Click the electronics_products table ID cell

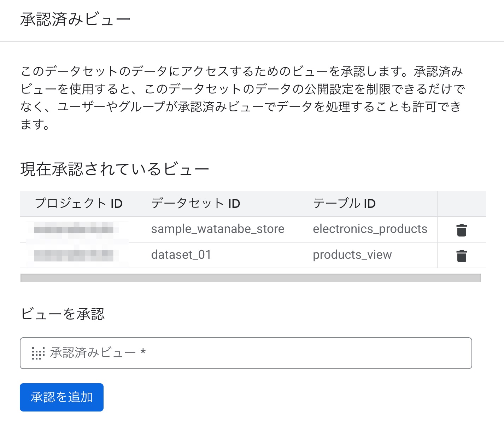pos(370,229)
